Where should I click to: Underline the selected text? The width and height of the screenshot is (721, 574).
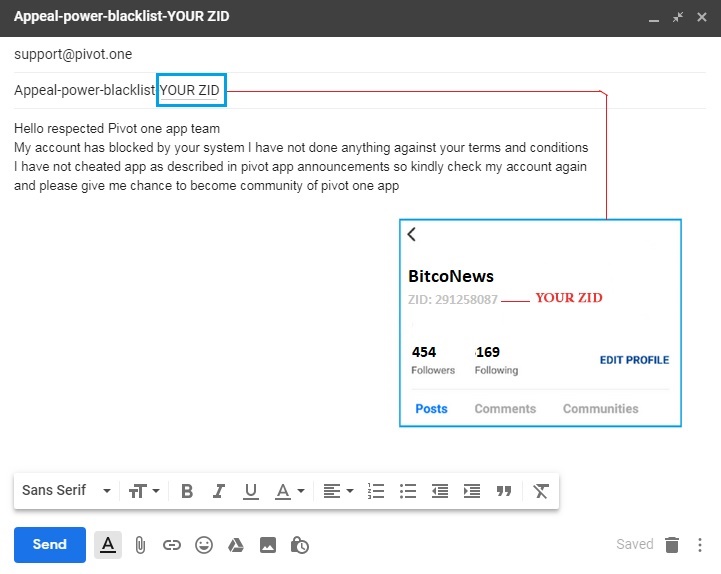pyautogui.click(x=251, y=491)
